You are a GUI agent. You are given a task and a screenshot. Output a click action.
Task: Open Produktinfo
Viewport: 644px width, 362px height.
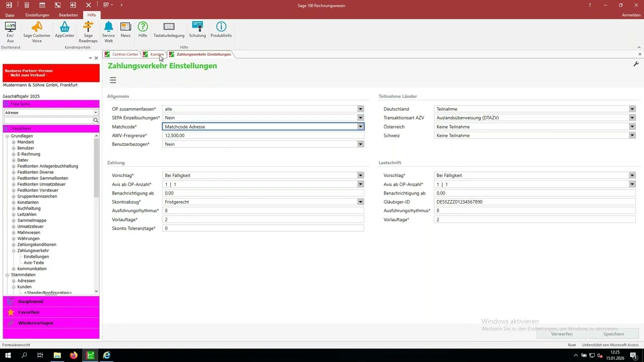click(221, 30)
